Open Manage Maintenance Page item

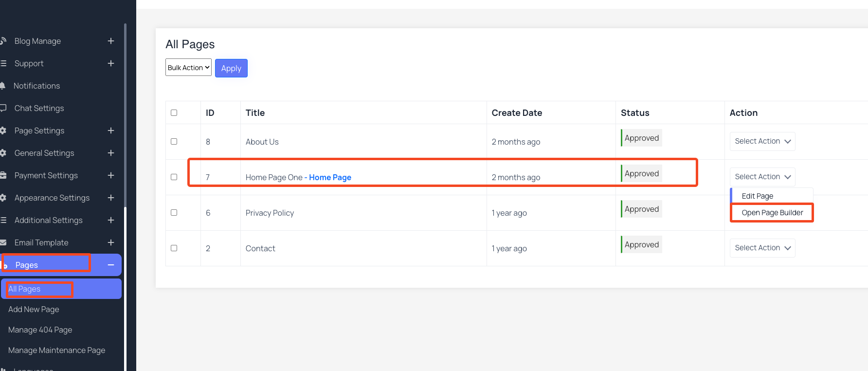pyautogui.click(x=56, y=350)
